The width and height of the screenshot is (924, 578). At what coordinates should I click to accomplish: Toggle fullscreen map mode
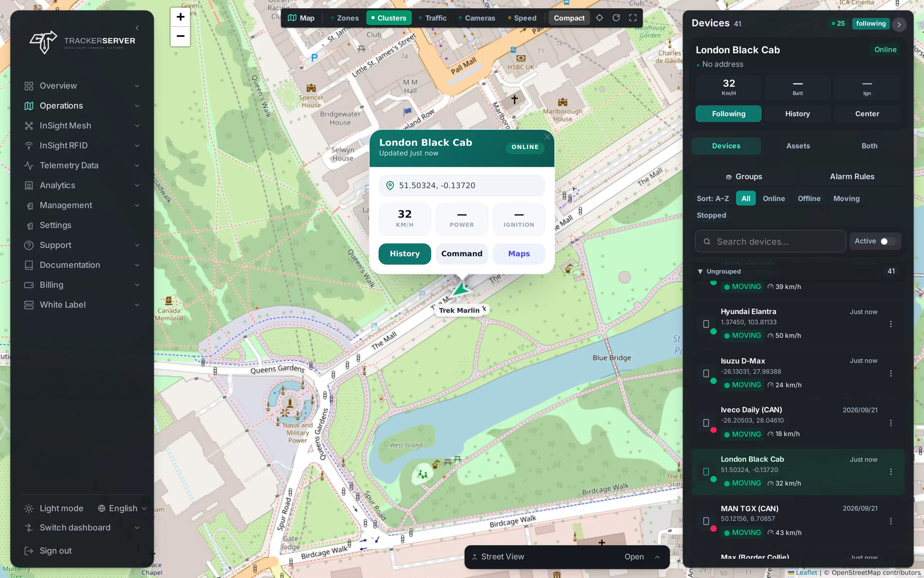coord(633,18)
